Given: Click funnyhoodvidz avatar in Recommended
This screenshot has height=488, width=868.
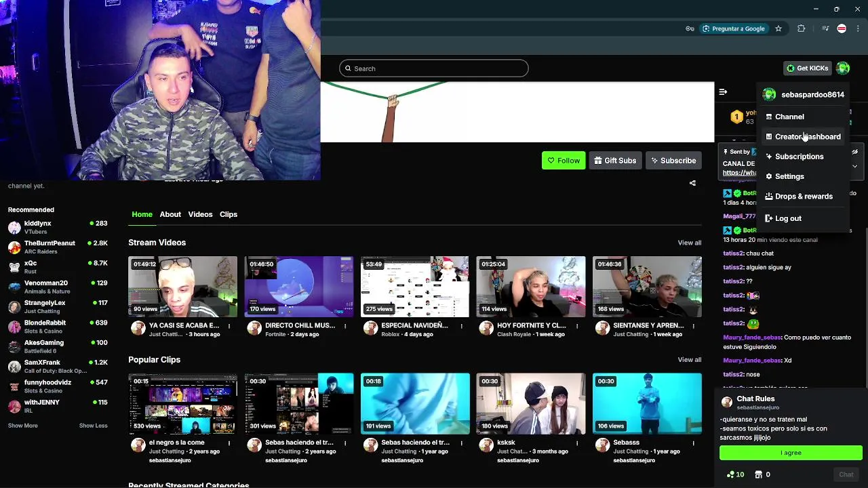Looking at the screenshot, I should click(x=14, y=387).
